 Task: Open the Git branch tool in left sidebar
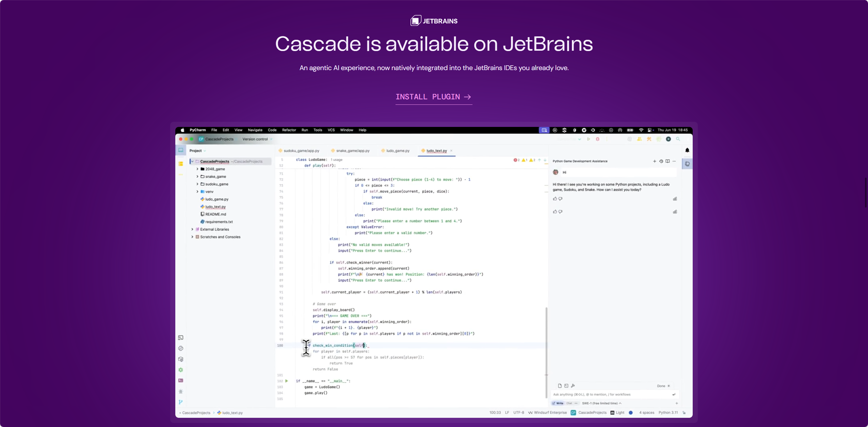coord(180,402)
